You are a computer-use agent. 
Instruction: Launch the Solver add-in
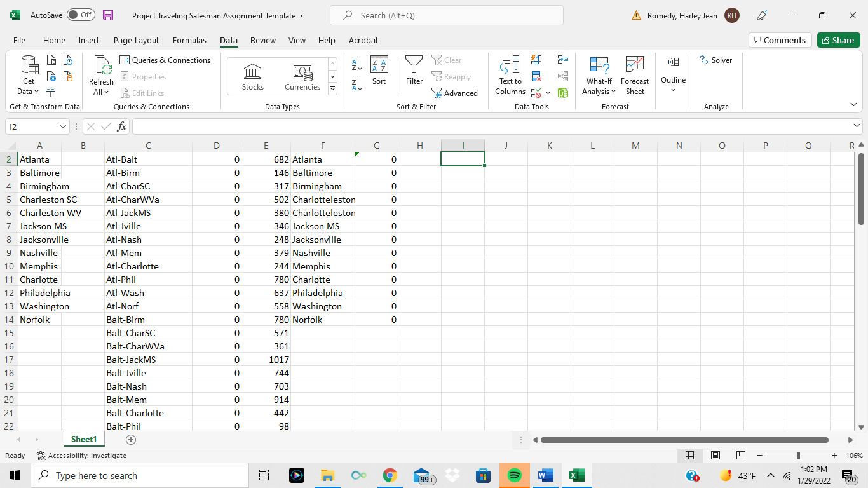(x=715, y=60)
